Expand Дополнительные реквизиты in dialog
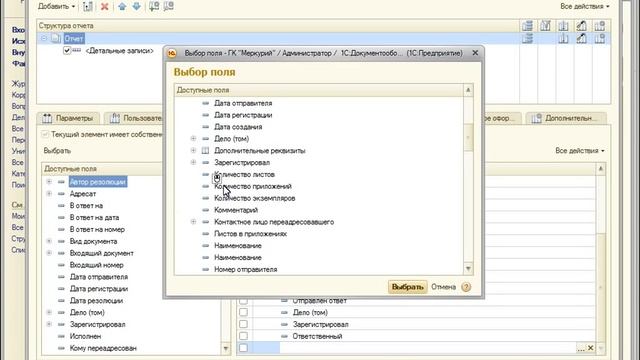This screenshot has width=640, height=360. point(193,151)
